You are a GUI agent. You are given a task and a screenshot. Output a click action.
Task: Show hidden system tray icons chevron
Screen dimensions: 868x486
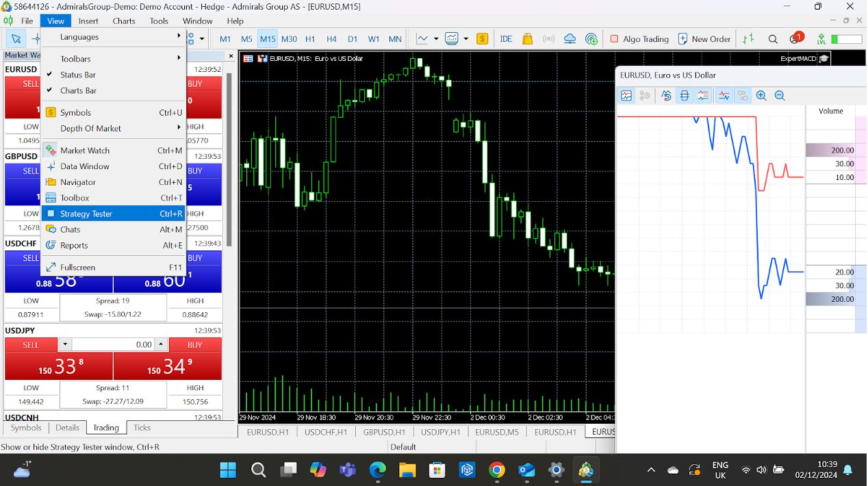[651, 470]
